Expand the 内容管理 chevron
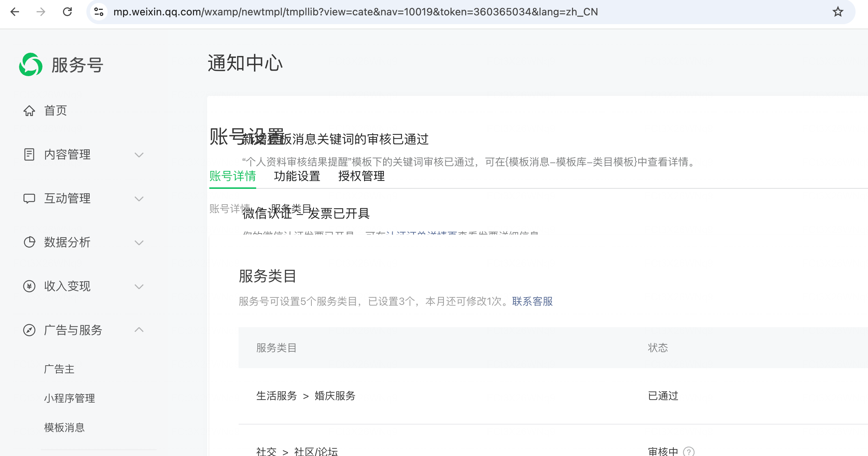The width and height of the screenshot is (868, 456). [x=139, y=155]
